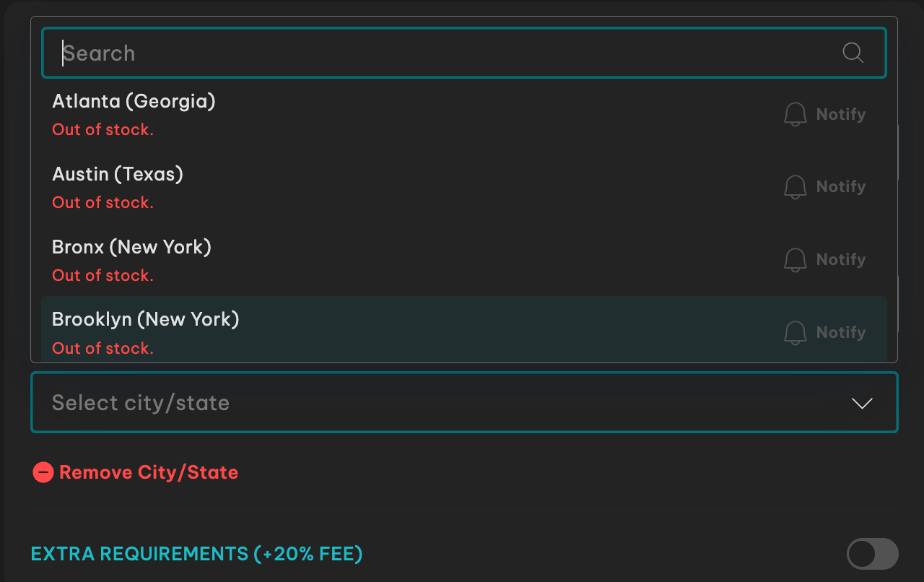Choose Atlanta (Georgia) from the list
Viewport: 924px width, 582px height.
[x=464, y=114]
